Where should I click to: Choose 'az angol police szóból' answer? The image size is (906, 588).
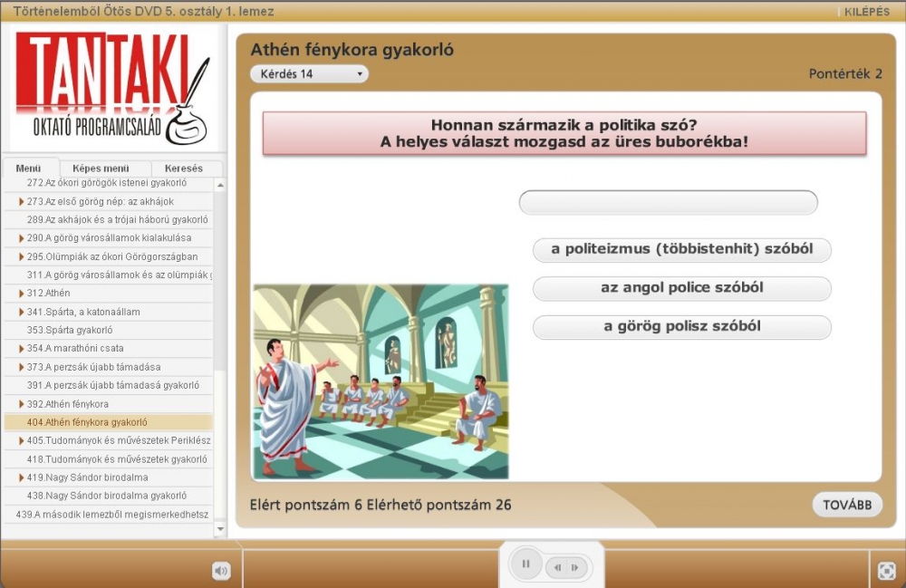pyautogui.click(x=681, y=288)
